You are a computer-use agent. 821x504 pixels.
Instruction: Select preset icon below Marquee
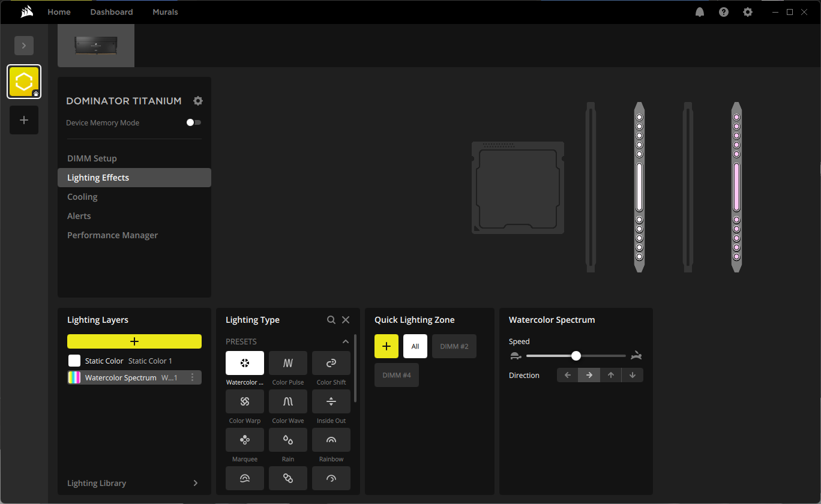click(x=245, y=478)
